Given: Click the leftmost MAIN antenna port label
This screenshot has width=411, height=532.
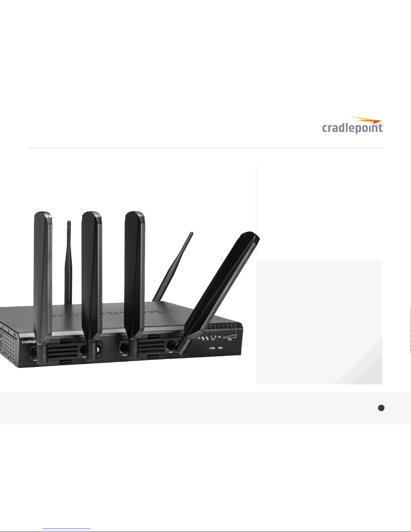Looking at the screenshot, I should 36,360.
